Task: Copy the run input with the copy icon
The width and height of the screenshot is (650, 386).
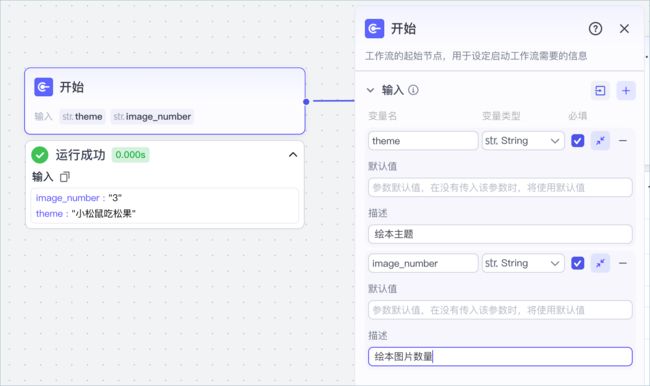Action: (x=65, y=177)
